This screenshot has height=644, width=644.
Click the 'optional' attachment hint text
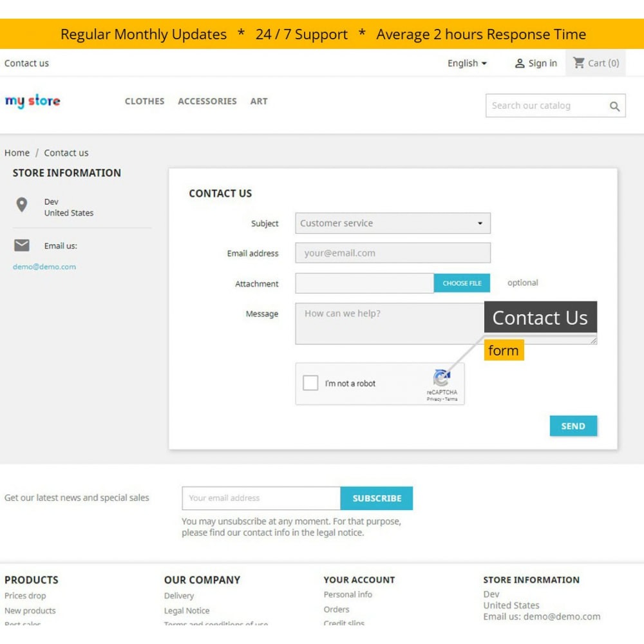[522, 283]
